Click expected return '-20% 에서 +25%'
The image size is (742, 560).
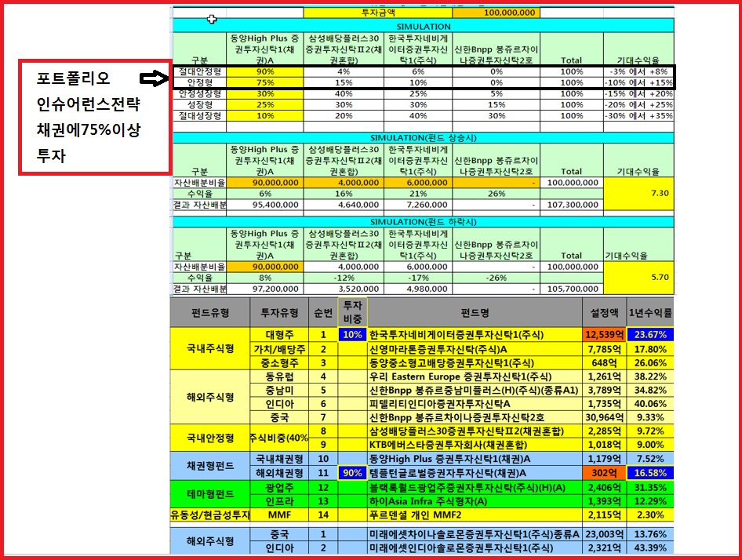[638, 104]
